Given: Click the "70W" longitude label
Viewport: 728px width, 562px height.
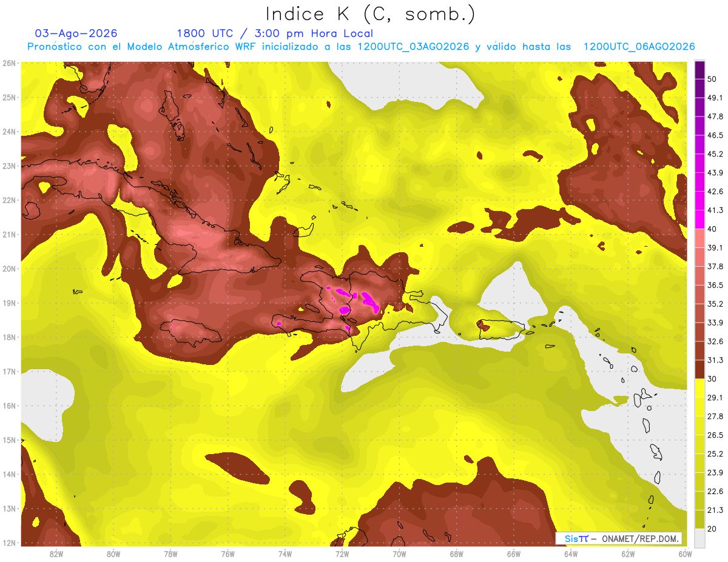Looking at the screenshot, I should (399, 554).
